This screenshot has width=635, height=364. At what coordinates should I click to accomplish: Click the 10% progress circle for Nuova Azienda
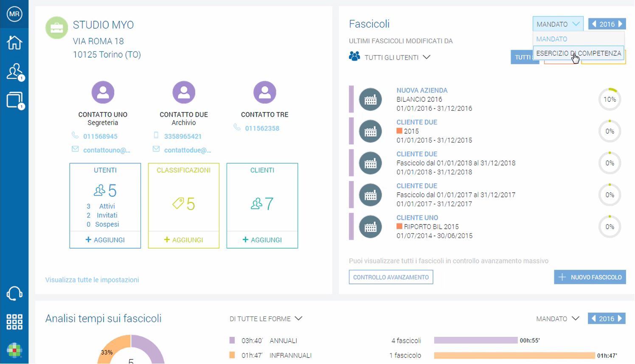click(610, 99)
